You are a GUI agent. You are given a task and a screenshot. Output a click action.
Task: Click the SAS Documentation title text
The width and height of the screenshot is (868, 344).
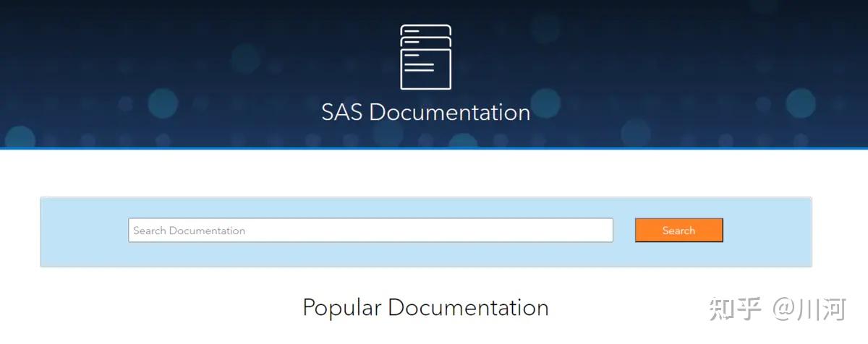(x=426, y=113)
